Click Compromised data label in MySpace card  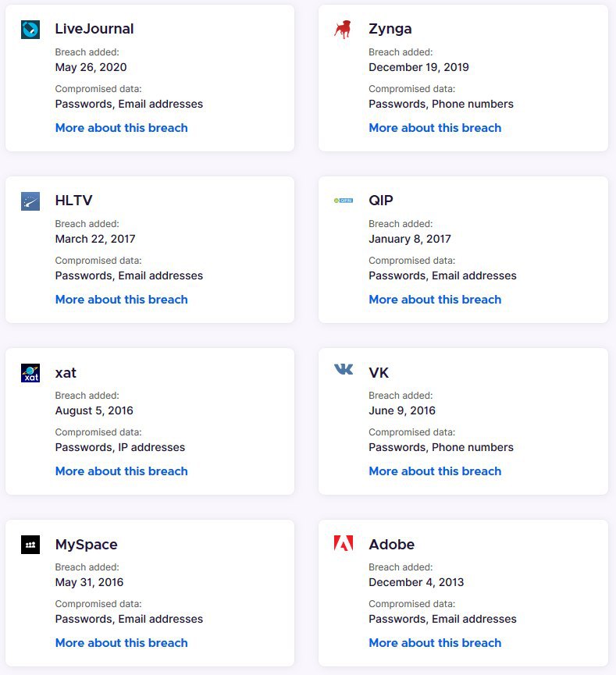98,604
